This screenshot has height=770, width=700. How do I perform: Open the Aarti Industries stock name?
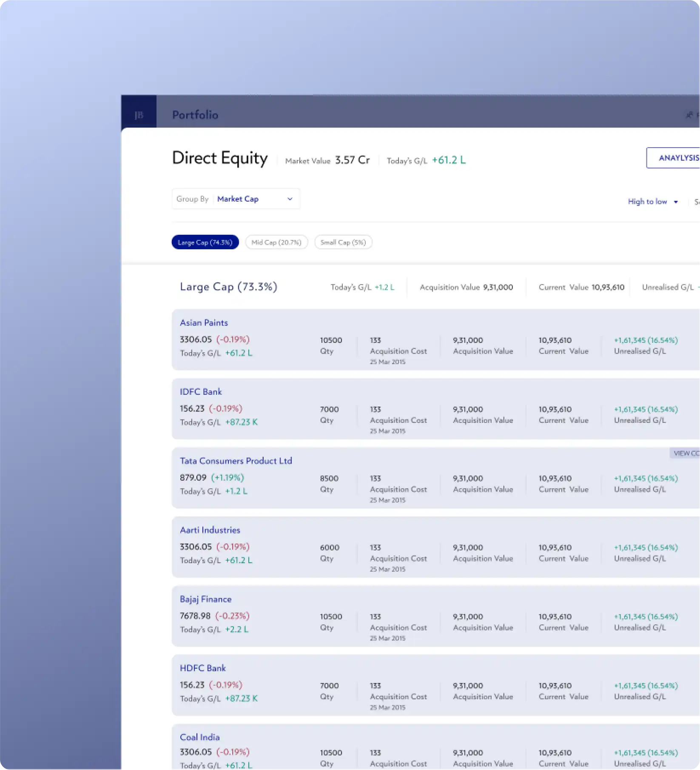pyautogui.click(x=210, y=530)
